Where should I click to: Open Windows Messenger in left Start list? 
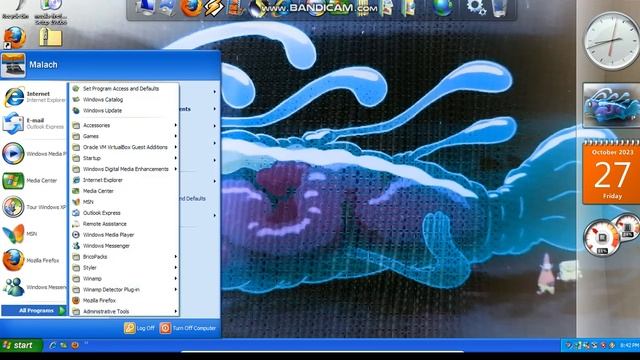[x=34, y=287]
